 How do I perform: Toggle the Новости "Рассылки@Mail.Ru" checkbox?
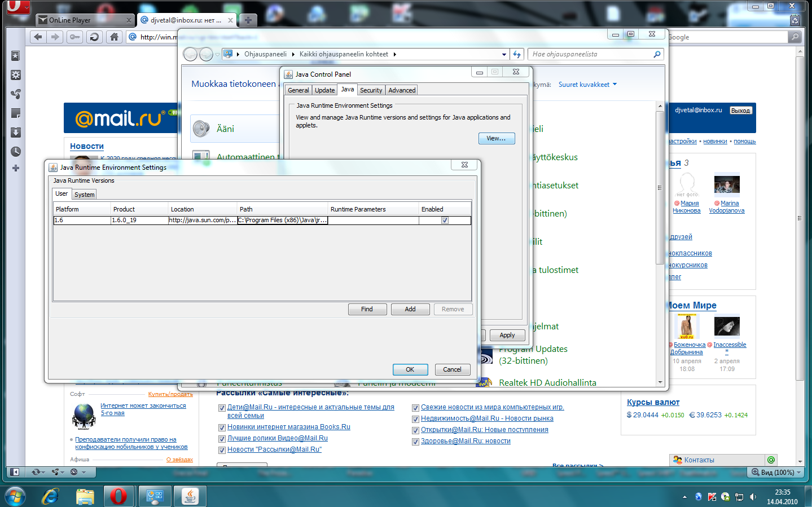(222, 450)
